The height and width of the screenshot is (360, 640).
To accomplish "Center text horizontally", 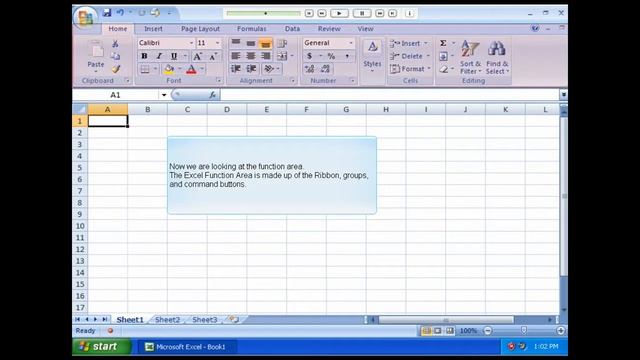I will click(x=251, y=56).
